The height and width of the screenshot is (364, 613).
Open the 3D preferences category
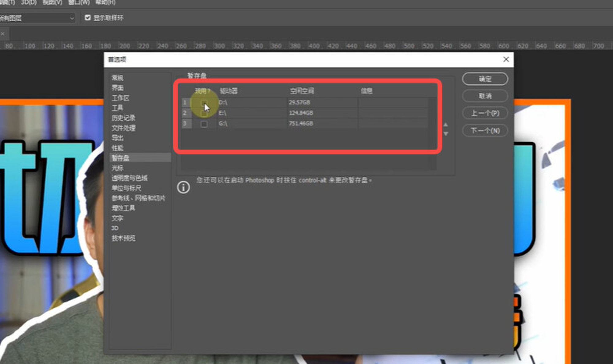(115, 228)
